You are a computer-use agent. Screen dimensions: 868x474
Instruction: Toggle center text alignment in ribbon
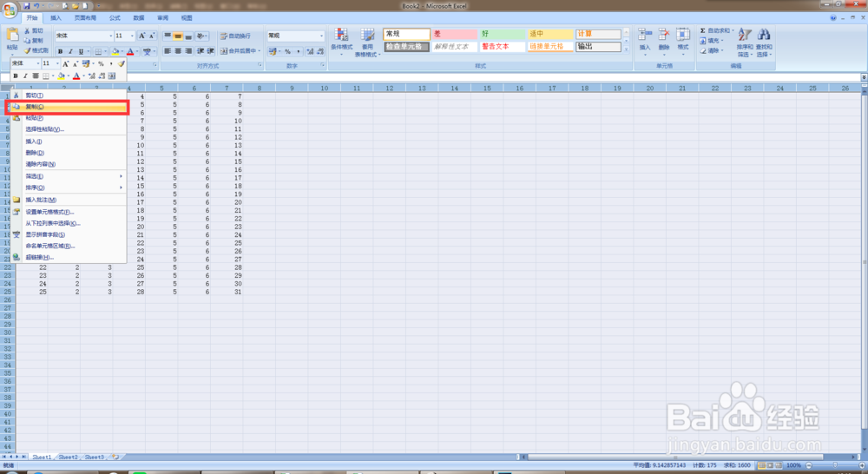point(178,51)
